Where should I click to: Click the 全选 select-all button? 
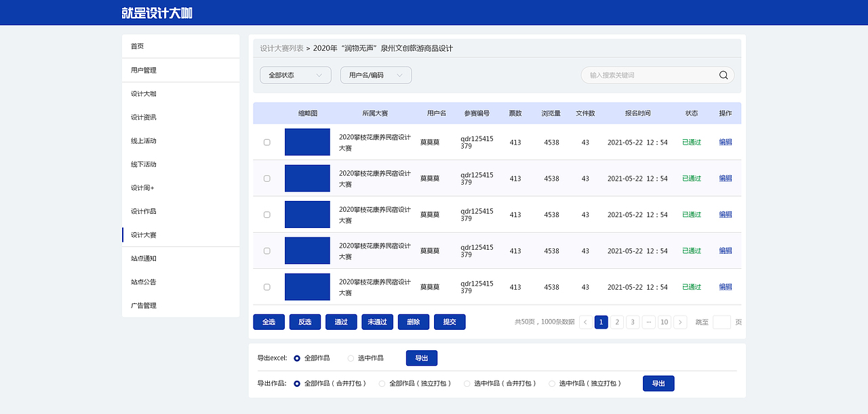point(269,322)
